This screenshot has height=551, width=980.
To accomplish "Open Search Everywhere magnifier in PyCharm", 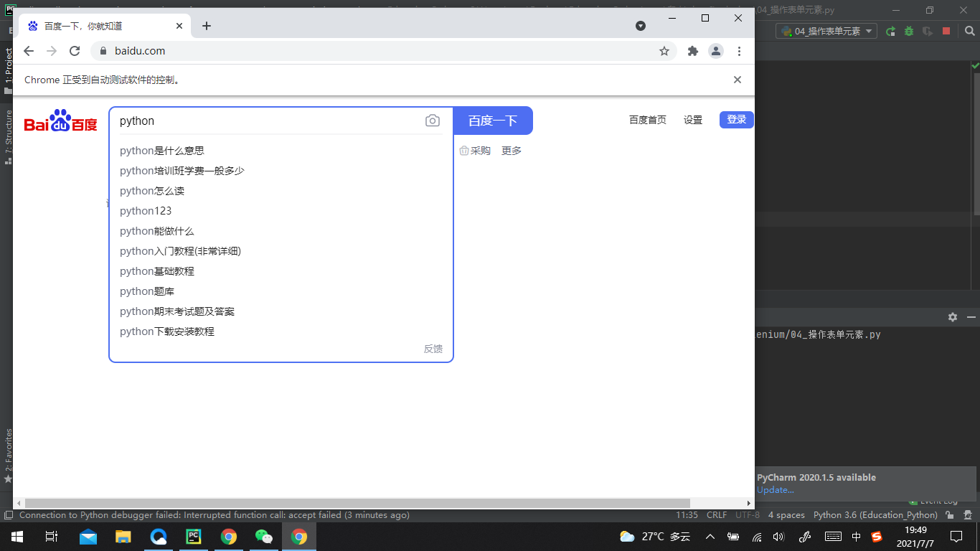I will pyautogui.click(x=968, y=32).
